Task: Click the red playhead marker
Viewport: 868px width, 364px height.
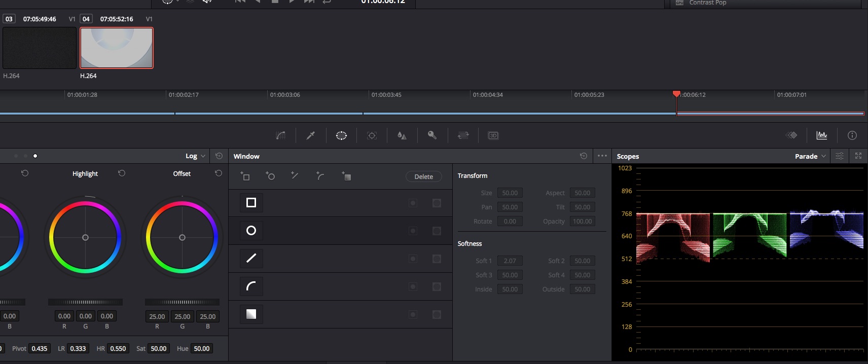Action: click(x=676, y=94)
